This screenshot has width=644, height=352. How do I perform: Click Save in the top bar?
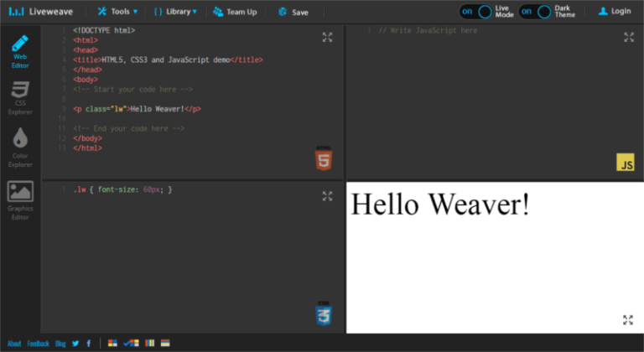pos(293,12)
